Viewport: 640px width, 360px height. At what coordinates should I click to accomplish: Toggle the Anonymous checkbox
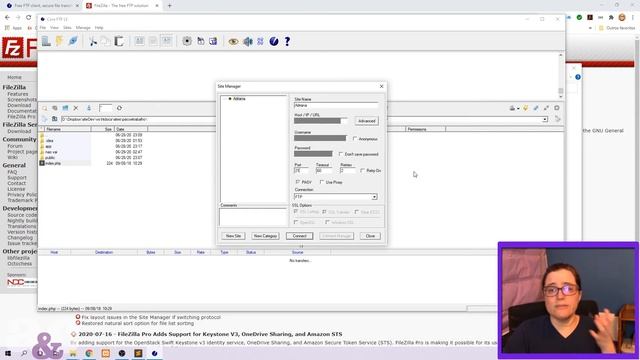coord(355,139)
